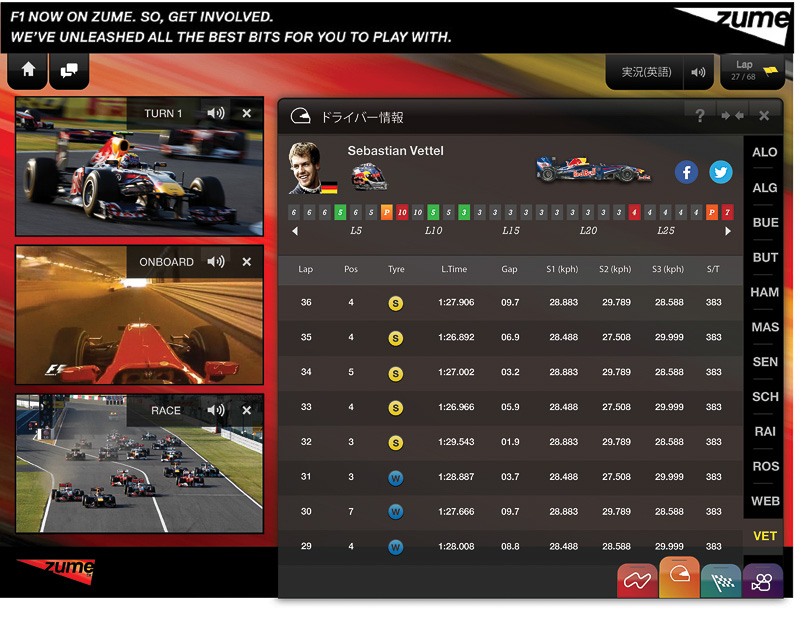Close the TURN 1 video

coord(246,113)
